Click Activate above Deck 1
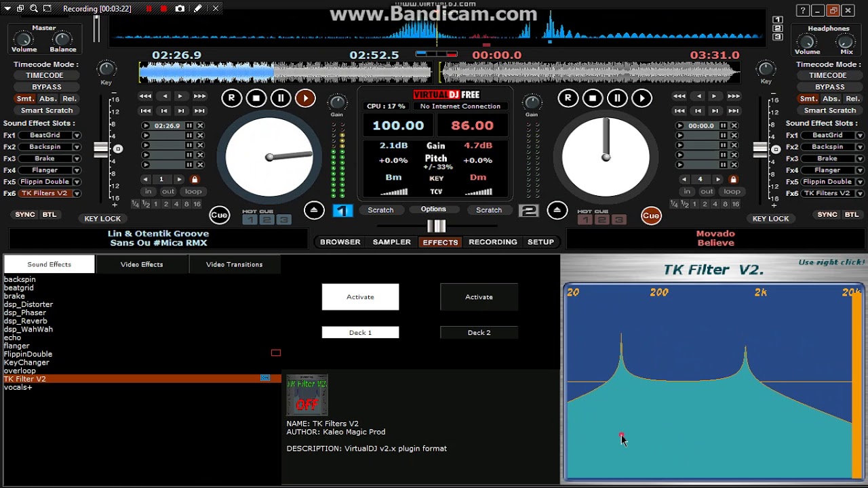 click(x=360, y=297)
